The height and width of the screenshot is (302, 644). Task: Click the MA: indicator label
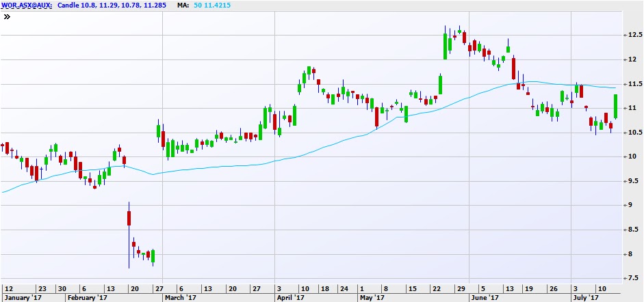(184, 5)
